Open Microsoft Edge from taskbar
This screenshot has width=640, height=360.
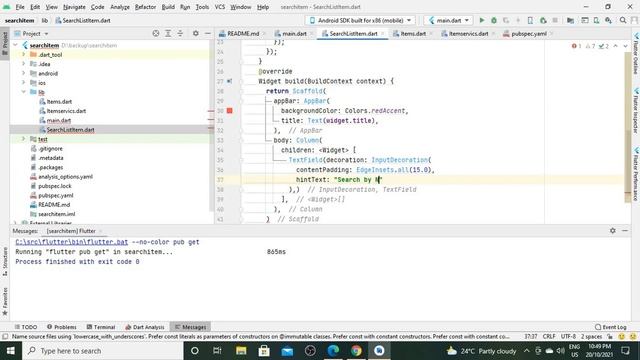click(x=333, y=351)
